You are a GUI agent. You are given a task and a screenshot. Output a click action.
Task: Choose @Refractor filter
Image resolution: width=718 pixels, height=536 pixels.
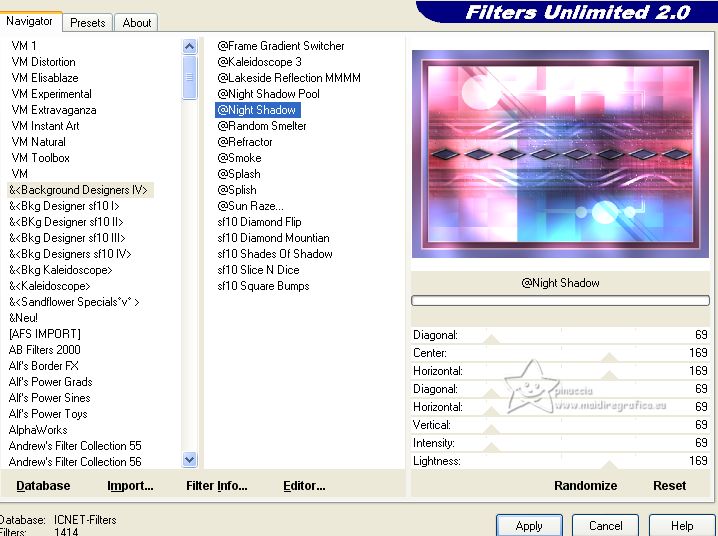click(x=245, y=142)
